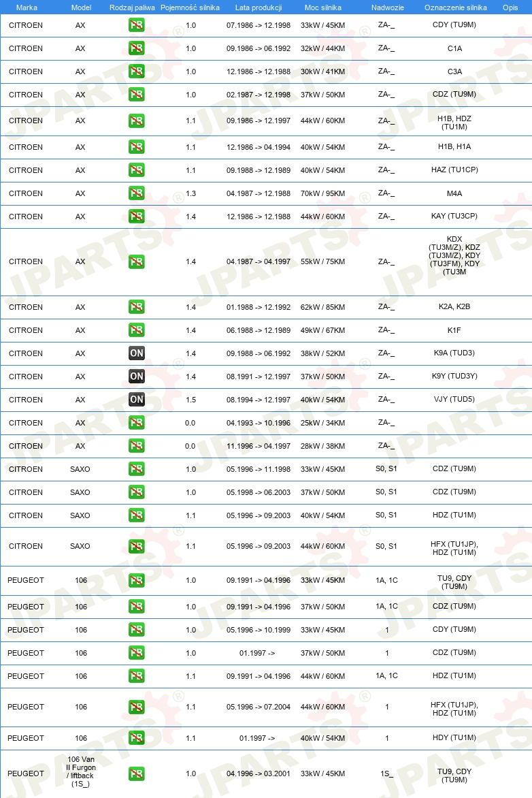Click the petrol icon in the SAXO 44kW / 60KM row
The height and width of the screenshot is (798, 532).
coord(136,546)
